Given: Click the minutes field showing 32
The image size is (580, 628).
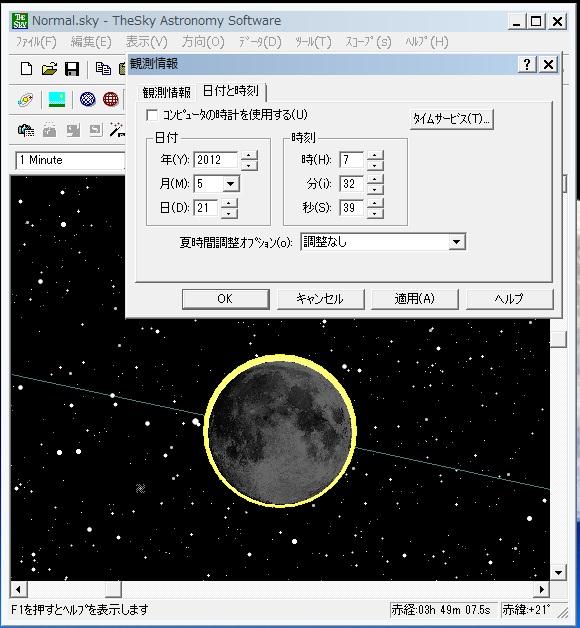Looking at the screenshot, I should click(x=351, y=184).
